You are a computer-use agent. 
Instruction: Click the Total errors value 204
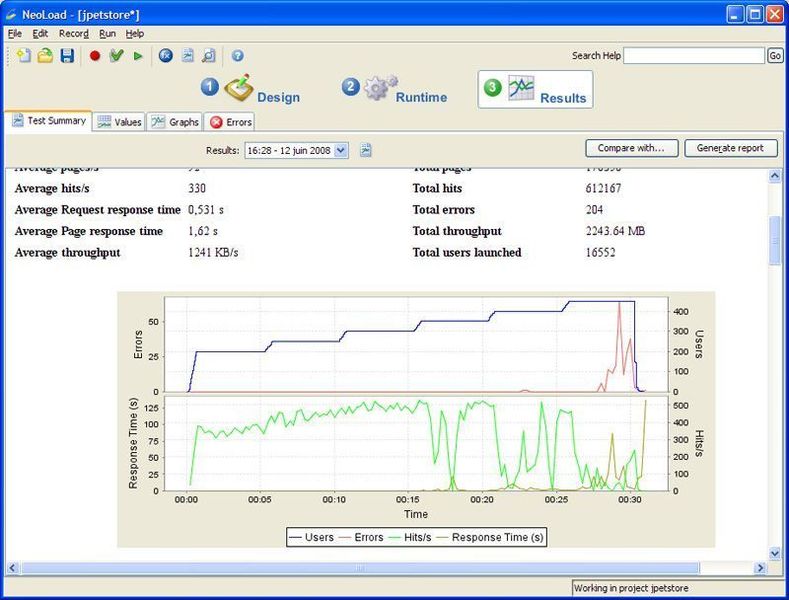click(594, 209)
